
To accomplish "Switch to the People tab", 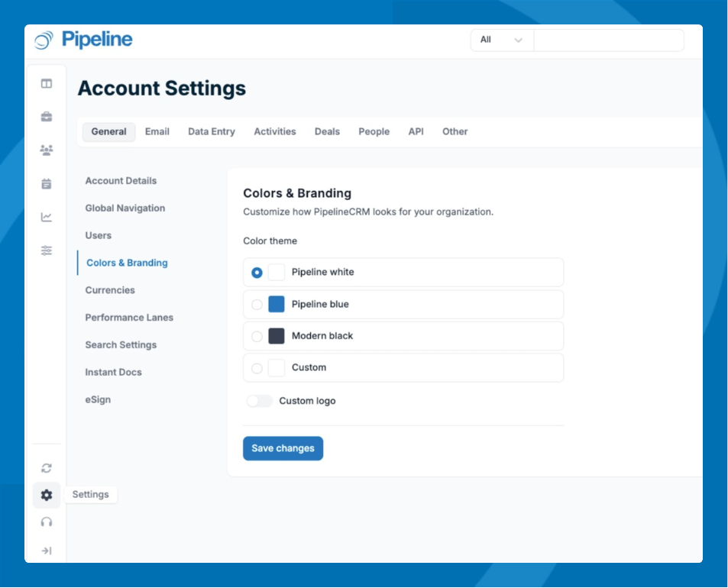I will [374, 132].
